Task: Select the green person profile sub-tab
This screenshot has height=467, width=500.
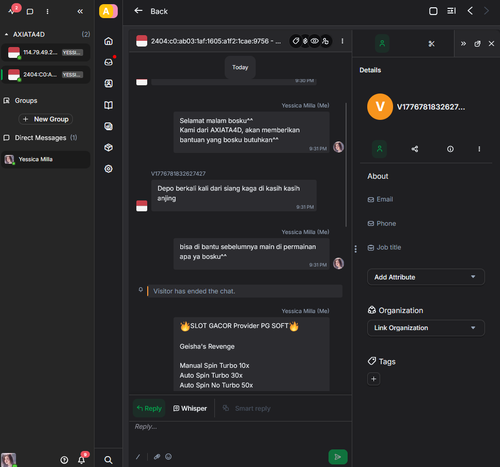Action: click(379, 149)
